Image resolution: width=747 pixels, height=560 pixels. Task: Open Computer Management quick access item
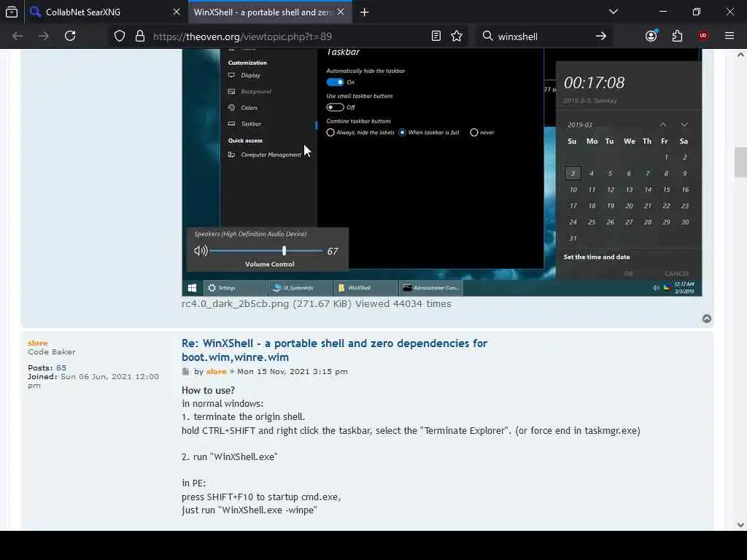[271, 155]
